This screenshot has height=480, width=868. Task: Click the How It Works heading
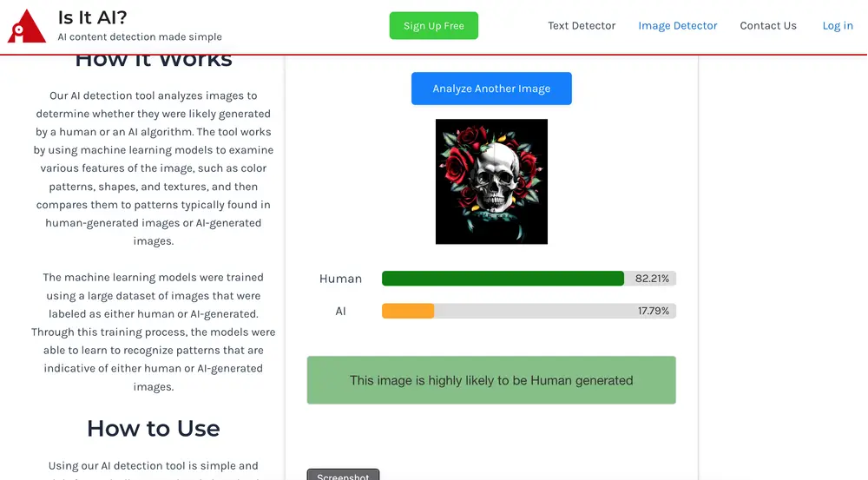[x=154, y=60]
